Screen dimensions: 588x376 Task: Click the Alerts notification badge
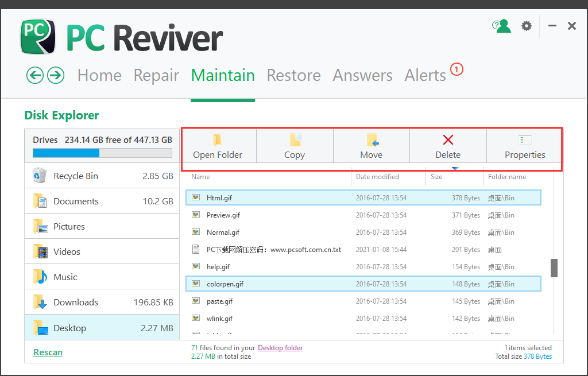[x=457, y=69]
